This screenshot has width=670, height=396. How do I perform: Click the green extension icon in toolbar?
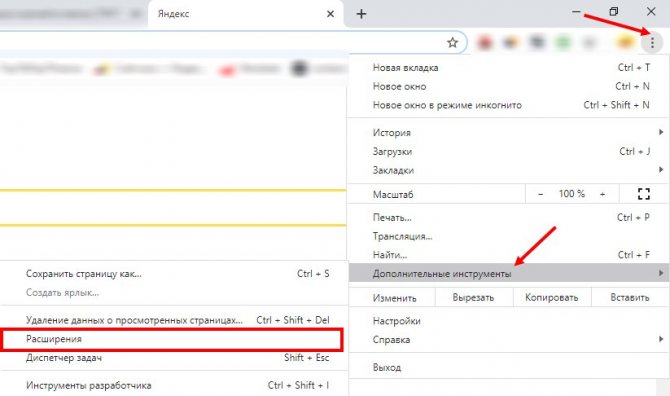pyautogui.click(x=563, y=42)
